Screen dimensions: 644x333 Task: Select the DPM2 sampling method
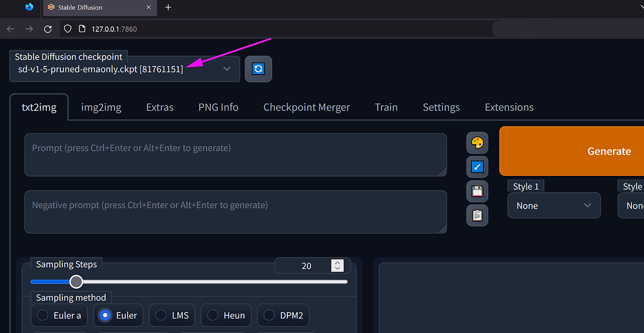coord(283,315)
